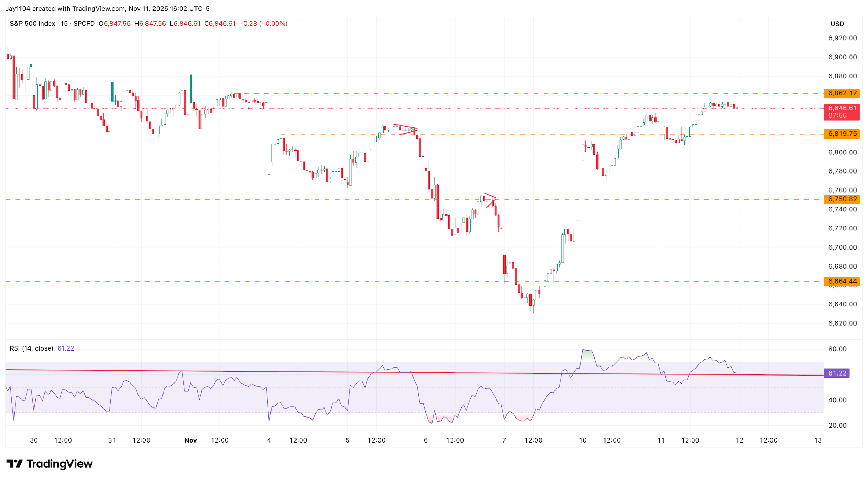
Task: Click the small red wedge drawing near Nov 6
Action: 490,195
